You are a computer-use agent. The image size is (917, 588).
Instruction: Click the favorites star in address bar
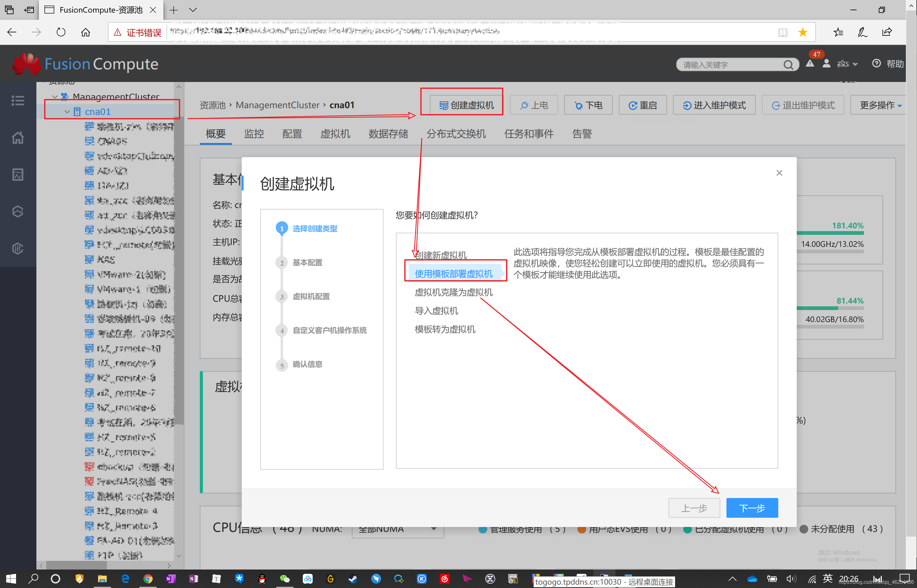[x=803, y=32]
